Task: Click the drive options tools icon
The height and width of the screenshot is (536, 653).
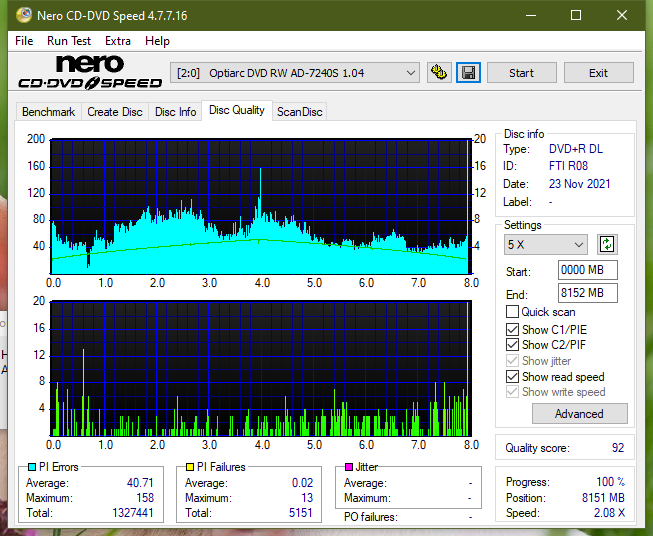Action: 439,73
